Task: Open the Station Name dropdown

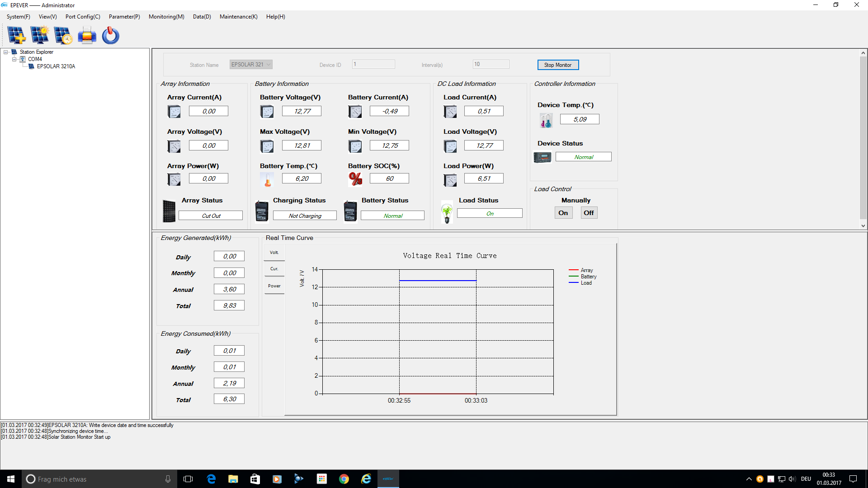Action: [269, 65]
